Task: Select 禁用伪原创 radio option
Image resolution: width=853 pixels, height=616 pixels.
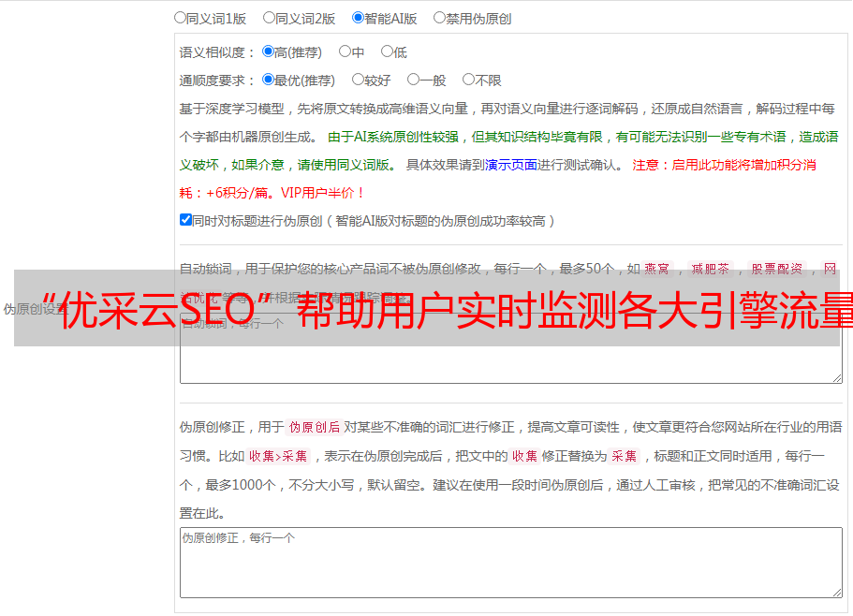Action: 439,18
